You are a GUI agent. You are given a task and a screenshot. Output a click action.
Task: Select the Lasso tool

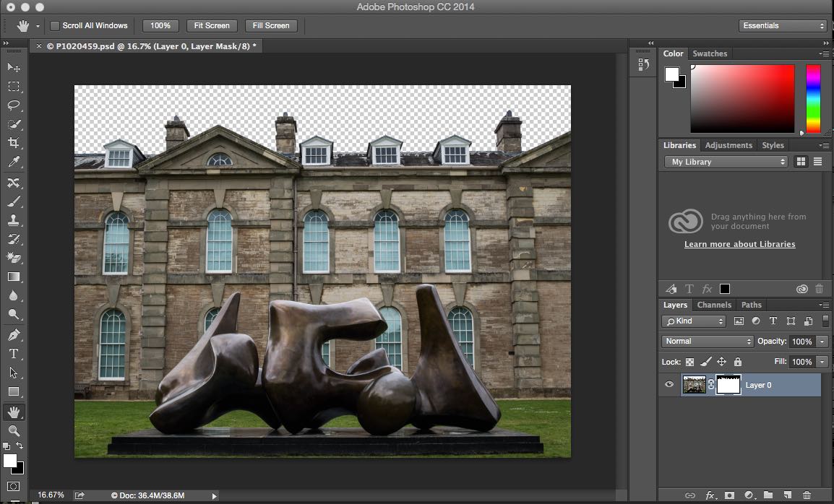tap(14, 105)
